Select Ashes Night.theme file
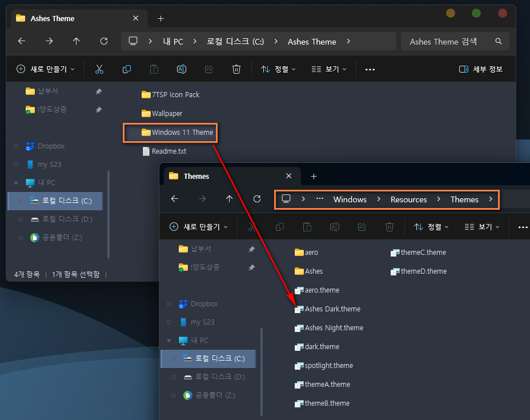 tap(329, 328)
